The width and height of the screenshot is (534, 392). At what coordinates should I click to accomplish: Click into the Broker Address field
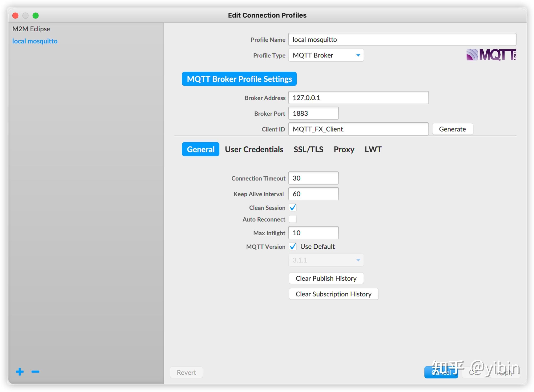tap(358, 98)
